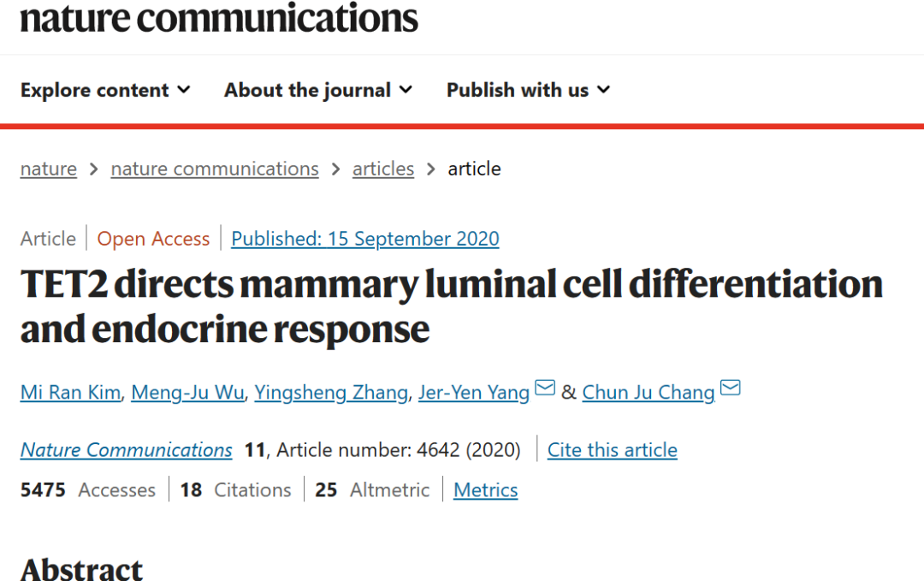Open author Meng-Ju Wu
Viewport: 924px width, 581px height.
click(187, 393)
